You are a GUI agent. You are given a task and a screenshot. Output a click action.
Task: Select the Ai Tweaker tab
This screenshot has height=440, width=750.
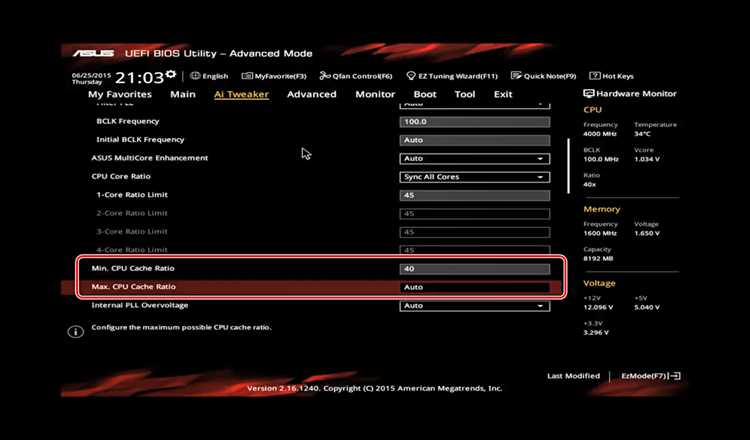(x=242, y=94)
